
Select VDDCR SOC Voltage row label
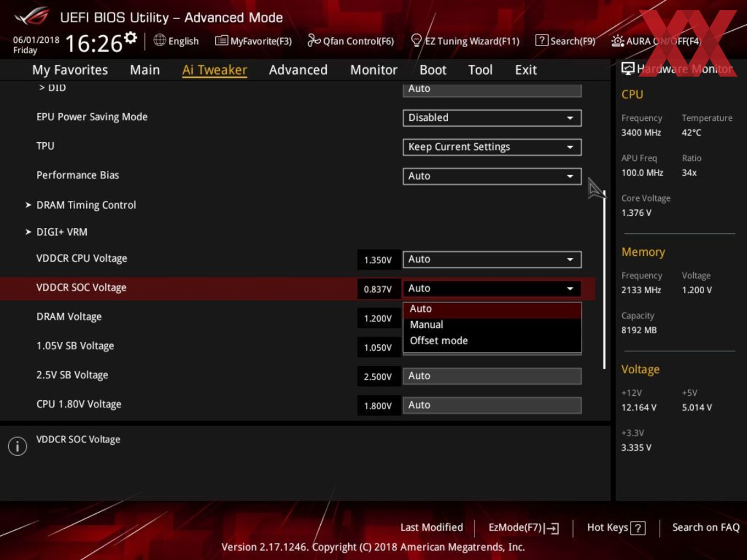point(81,288)
